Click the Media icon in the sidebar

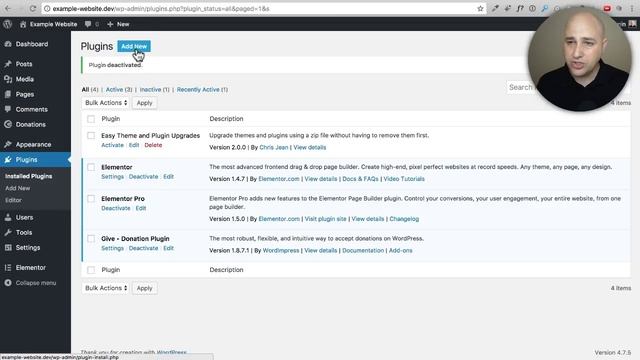click(x=8, y=79)
